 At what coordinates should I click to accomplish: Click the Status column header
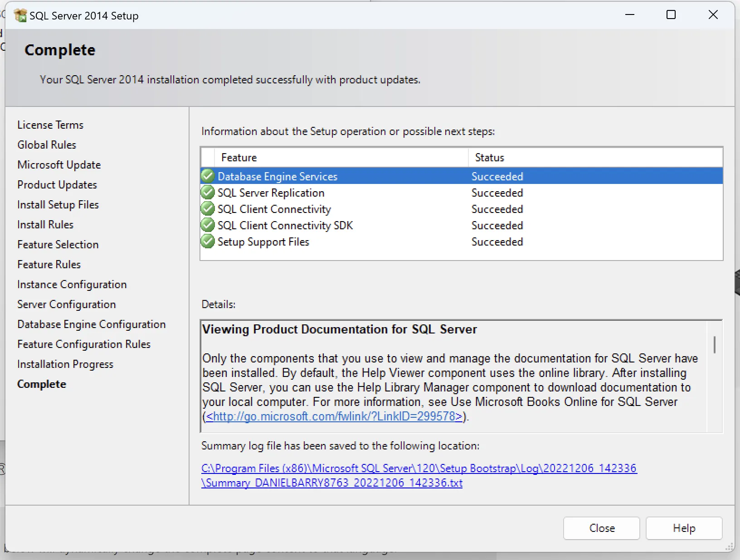tap(595, 157)
